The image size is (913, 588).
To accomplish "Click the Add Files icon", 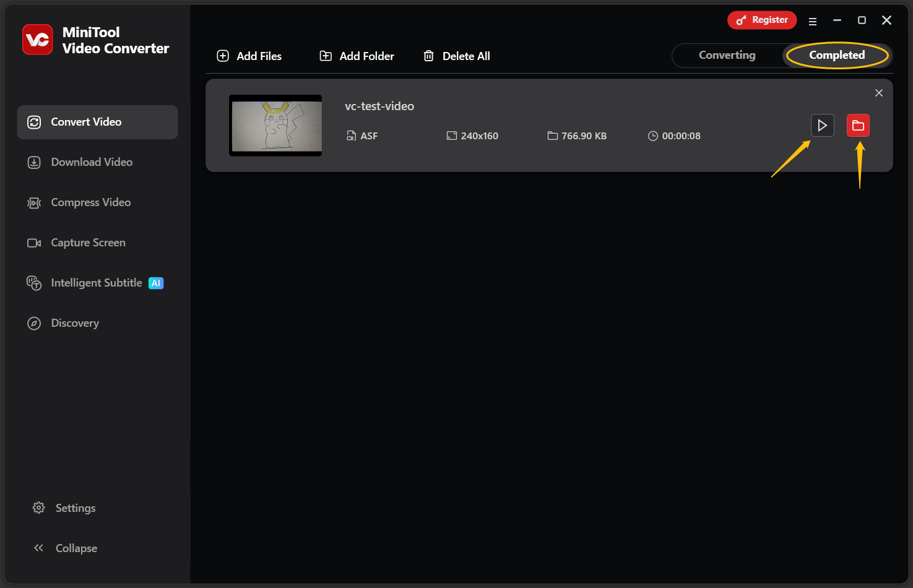I will pos(223,56).
